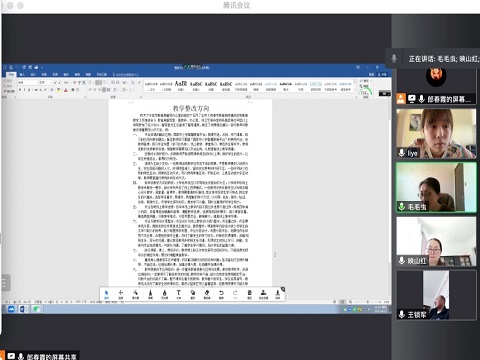Select the eraser annotation tool
Screen dimensions: 480x360
click(207, 294)
